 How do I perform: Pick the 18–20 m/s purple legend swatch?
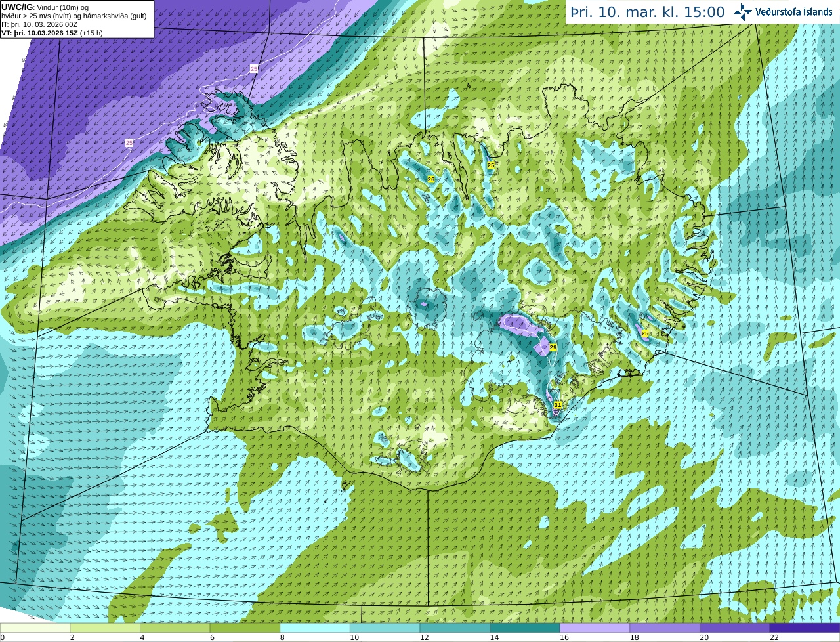665,628
